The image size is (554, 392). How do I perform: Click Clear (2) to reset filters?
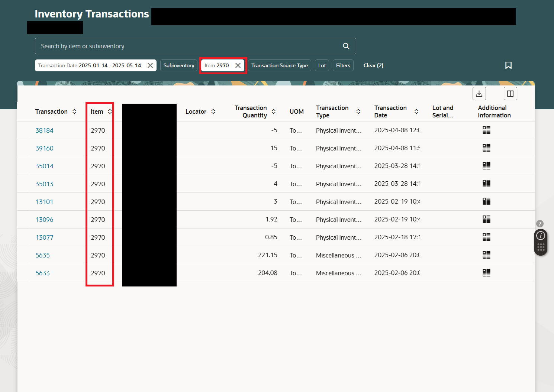click(373, 65)
